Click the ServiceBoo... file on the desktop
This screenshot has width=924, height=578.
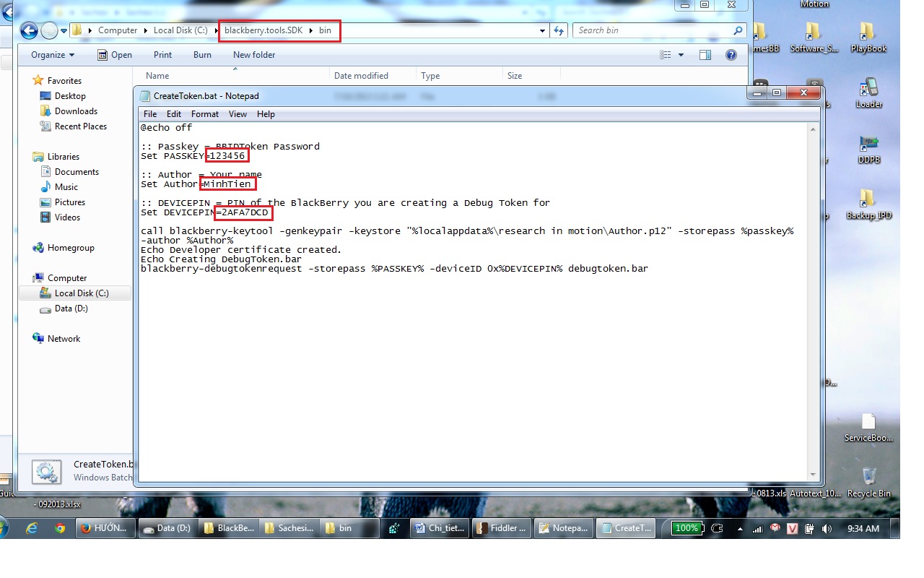click(x=869, y=427)
